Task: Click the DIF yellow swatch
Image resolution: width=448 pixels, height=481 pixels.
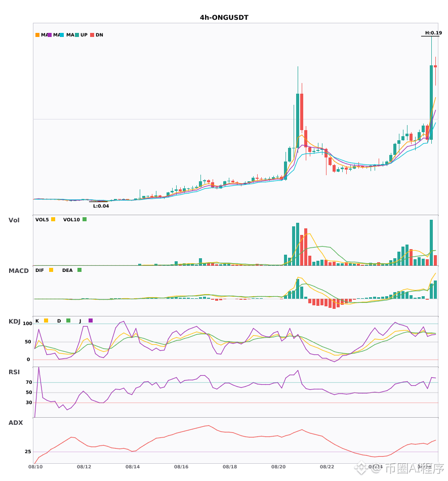Action: tap(51, 270)
